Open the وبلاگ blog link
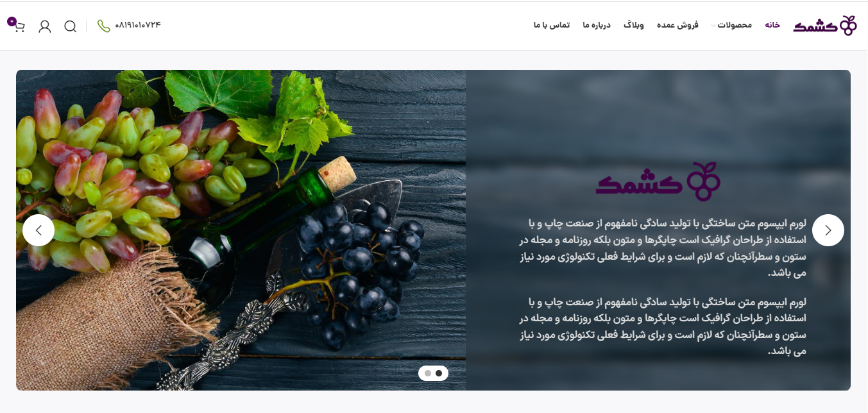 point(634,25)
